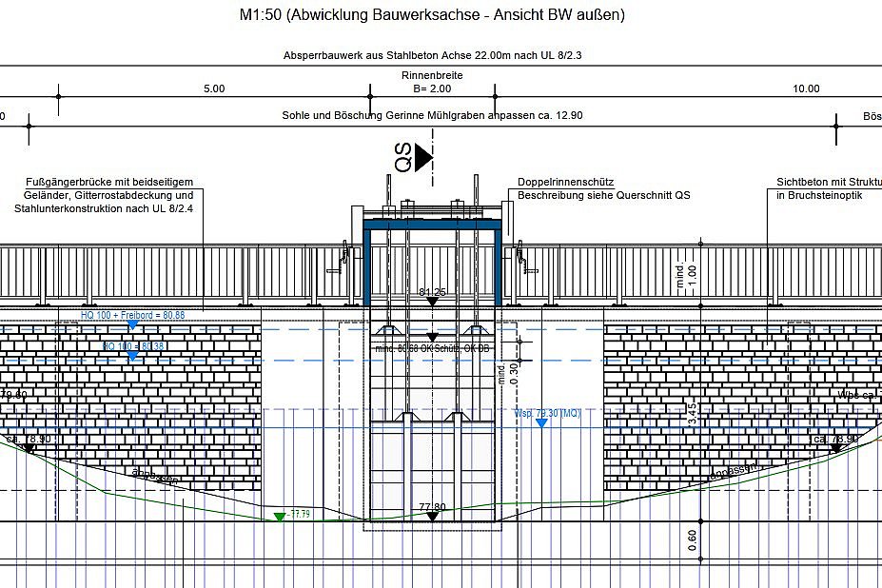Click the blue HQ 100 = 80.38 level triangle

[132, 355]
